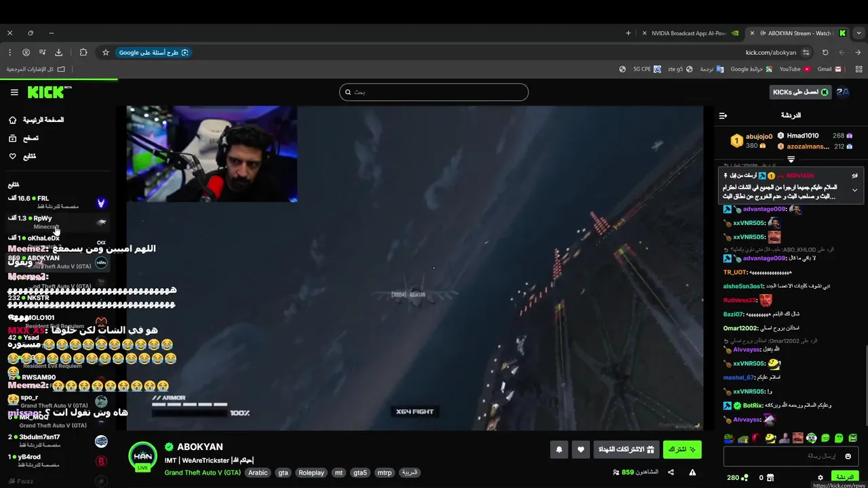Open FRL channel in followed list
868x488 pixels.
coord(58,202)
